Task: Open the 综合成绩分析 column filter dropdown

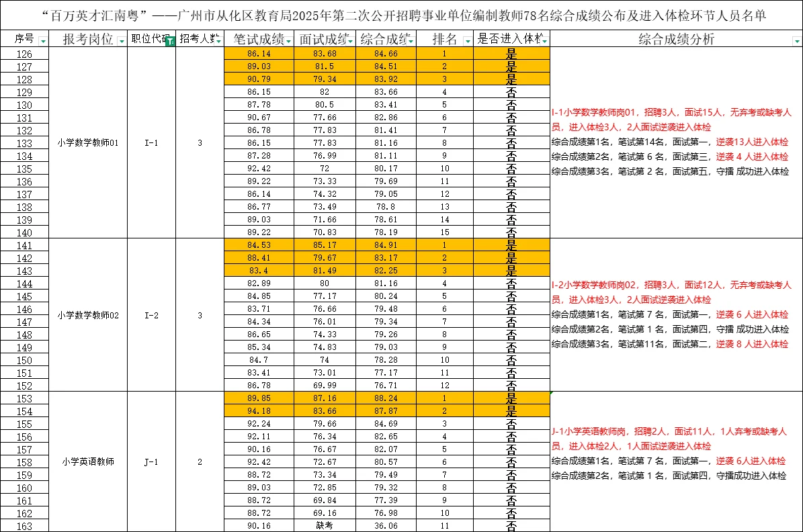Action: point(796,41)
